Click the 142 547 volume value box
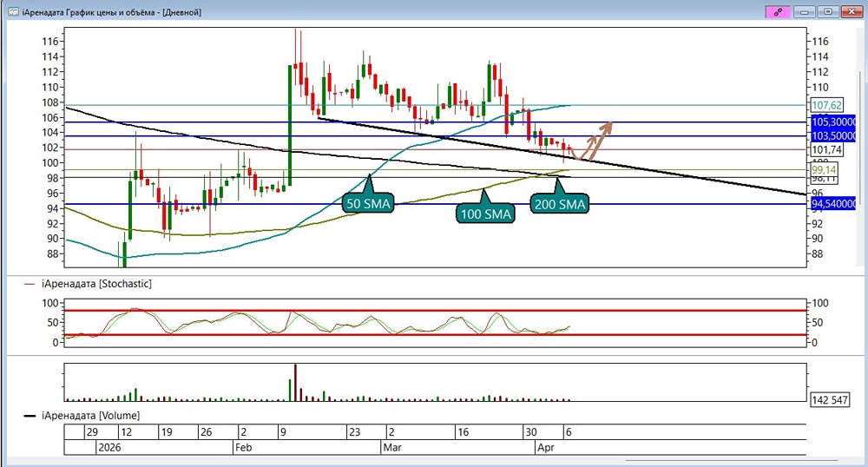The width and height of the screenshot is (868, 467). [829, 399]
